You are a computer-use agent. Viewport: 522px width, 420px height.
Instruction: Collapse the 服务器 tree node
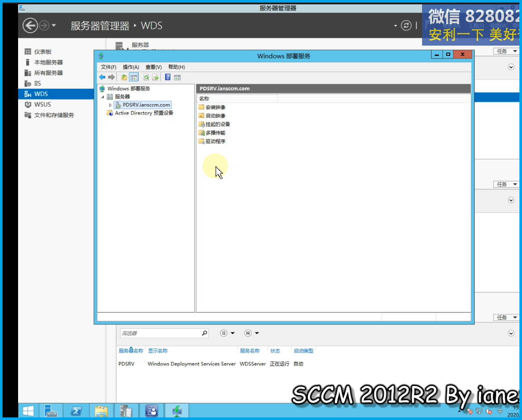[103, 97]
